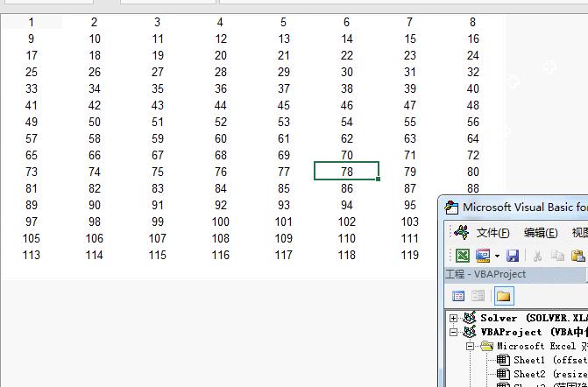Viewport: 588px width, 387px height.
Task: Expand the Solver project node
Action: click(x=454, y=318)
